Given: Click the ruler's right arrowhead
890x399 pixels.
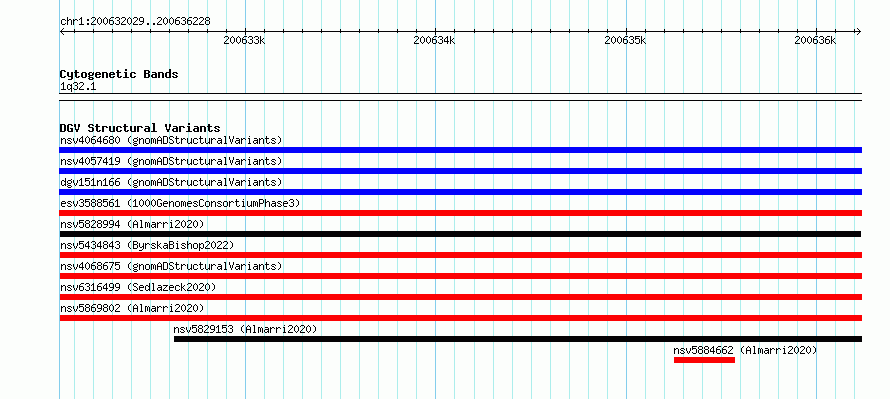Looking at the screenshot, I should coord(859,32).
